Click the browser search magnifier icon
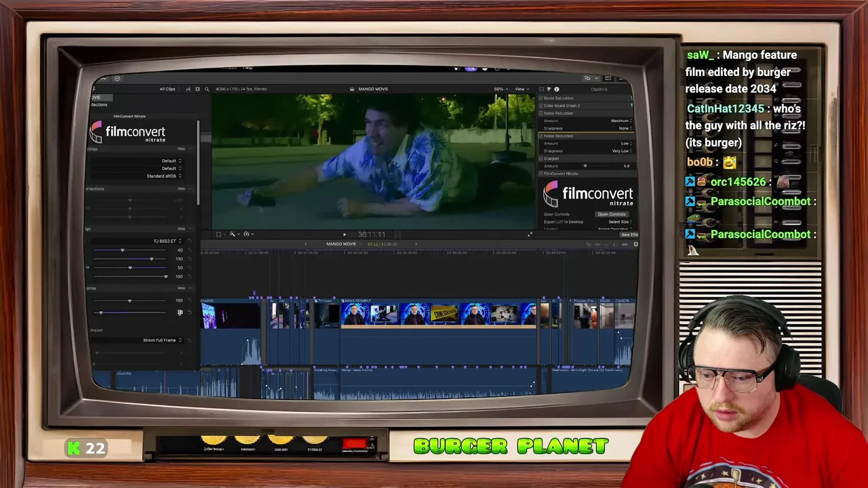This screenshot has height=488, width=868. [x=207, y=89]
